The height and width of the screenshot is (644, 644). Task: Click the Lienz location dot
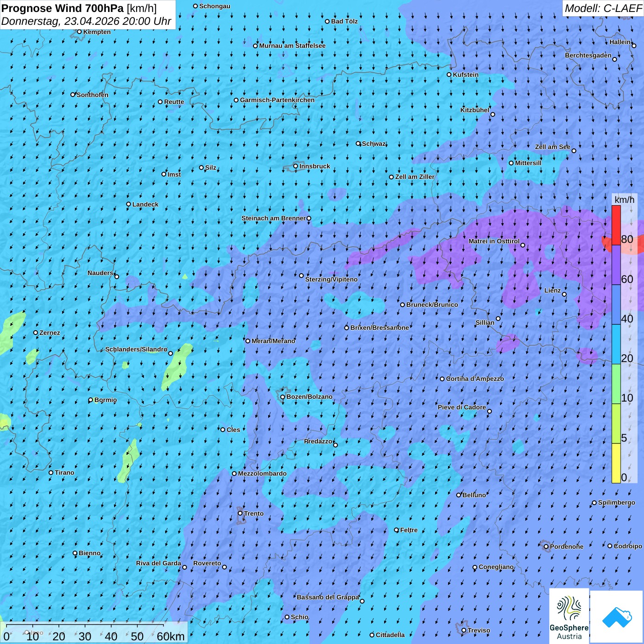click(x=564, y=294)
